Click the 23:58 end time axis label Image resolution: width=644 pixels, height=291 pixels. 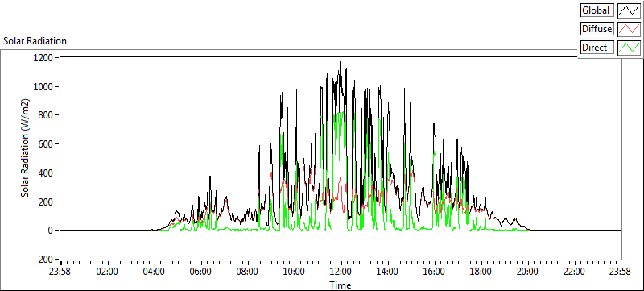621,272
